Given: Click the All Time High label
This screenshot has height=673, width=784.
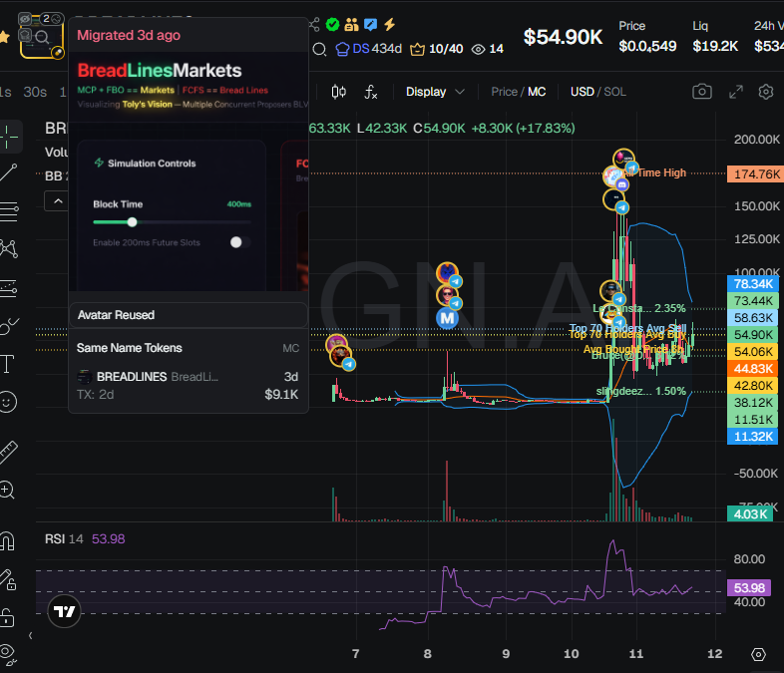Looking at the screenshot, I should tap(655, 172).
